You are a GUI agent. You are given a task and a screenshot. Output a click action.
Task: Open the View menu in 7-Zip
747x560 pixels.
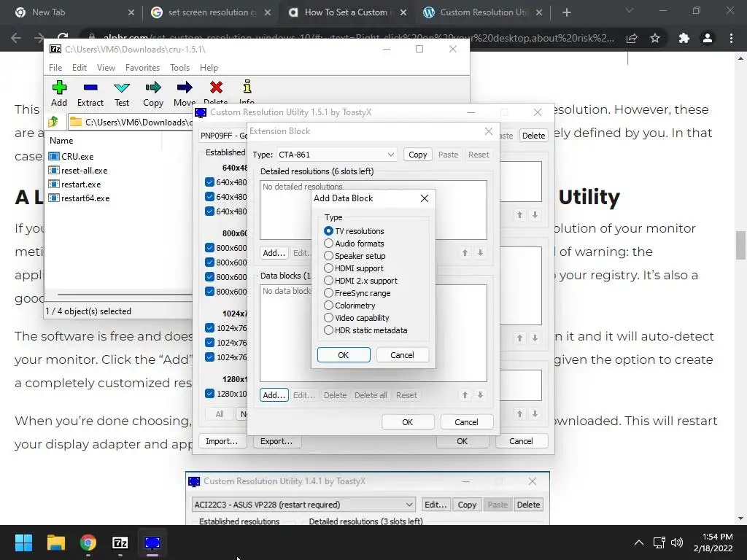click(106, 68)
